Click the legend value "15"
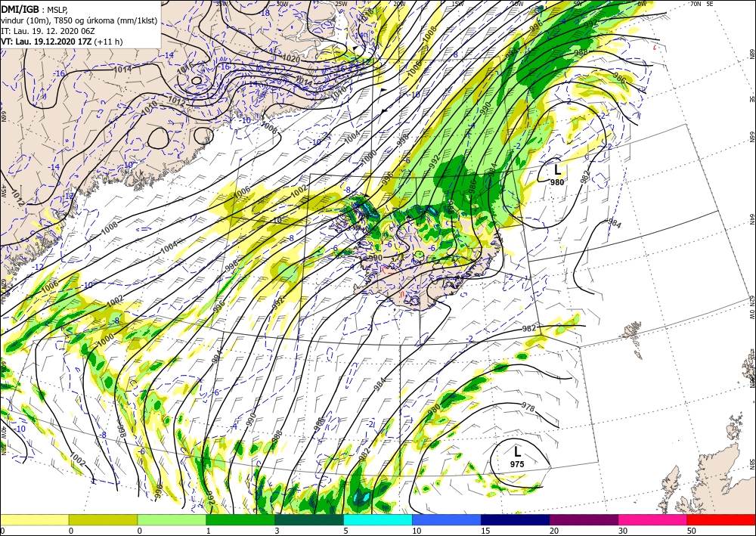The image size is (756, 536). coord(485,531)
